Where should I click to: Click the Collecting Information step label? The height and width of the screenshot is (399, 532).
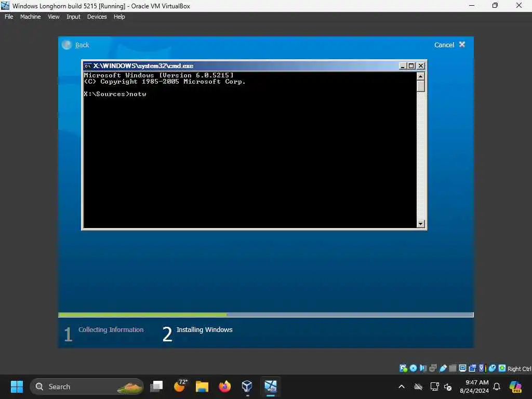click(x=111, y=329)
